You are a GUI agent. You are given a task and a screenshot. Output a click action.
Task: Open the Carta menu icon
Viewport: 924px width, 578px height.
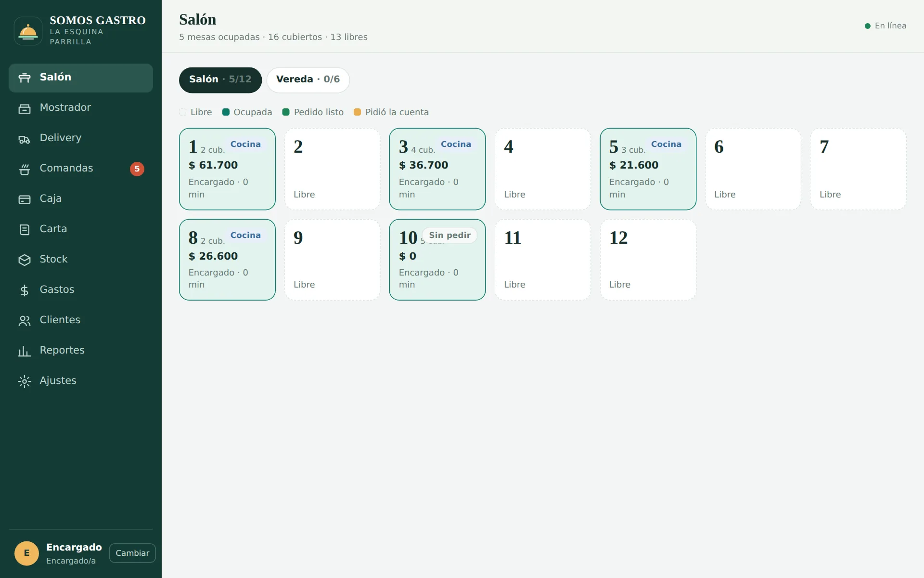pos(25,230)
